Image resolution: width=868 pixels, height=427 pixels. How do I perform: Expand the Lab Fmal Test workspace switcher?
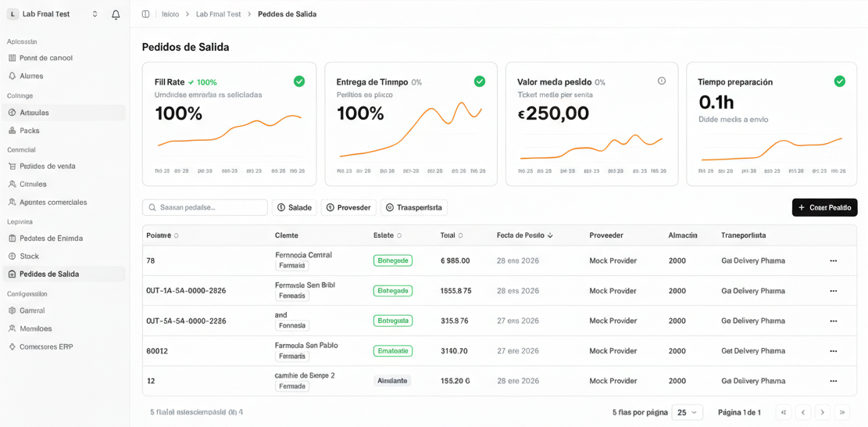click(54, 14)
